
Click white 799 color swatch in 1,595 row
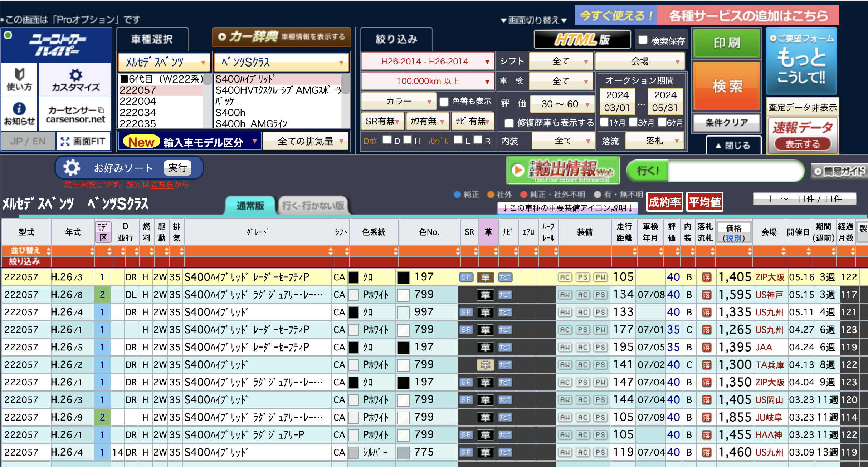coord(403,295)
